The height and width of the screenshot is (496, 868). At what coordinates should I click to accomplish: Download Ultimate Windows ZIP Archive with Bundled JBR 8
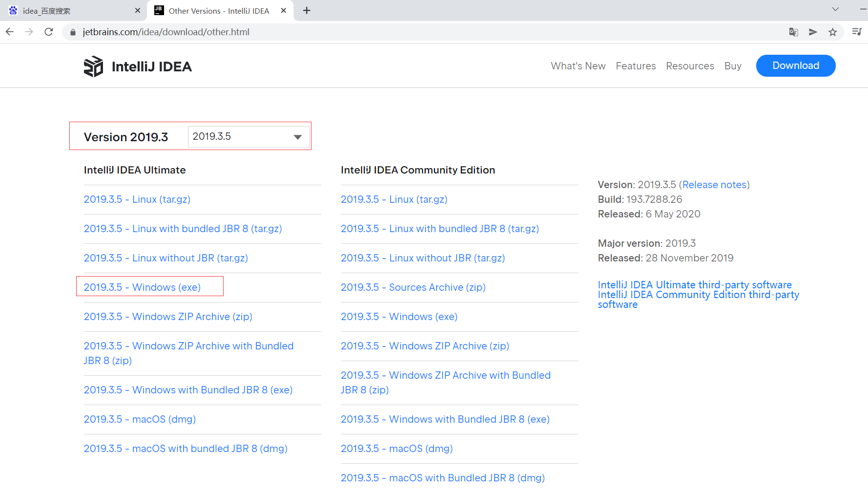pyautogui.click(x=188, y=353)
